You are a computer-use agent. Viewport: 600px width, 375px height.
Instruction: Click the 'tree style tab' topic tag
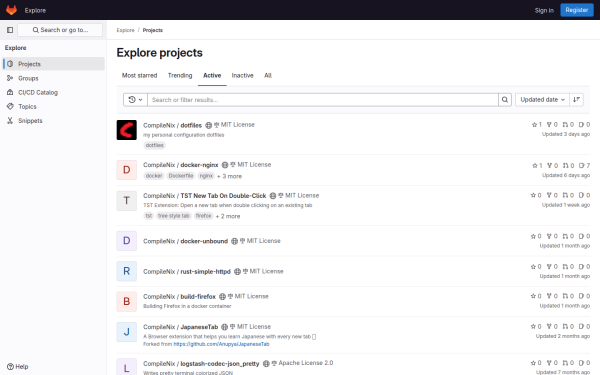[174, 216]
